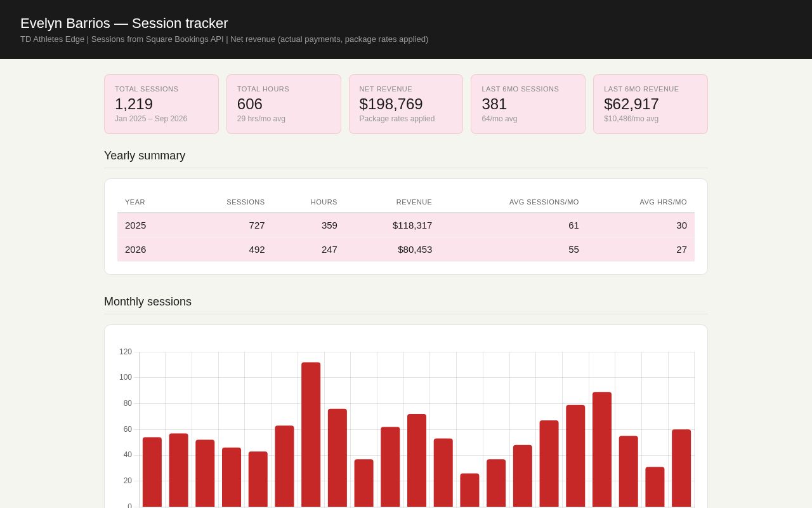Click the YEAR column header
This screenshot has height=508, width=812.
[135, 202]
